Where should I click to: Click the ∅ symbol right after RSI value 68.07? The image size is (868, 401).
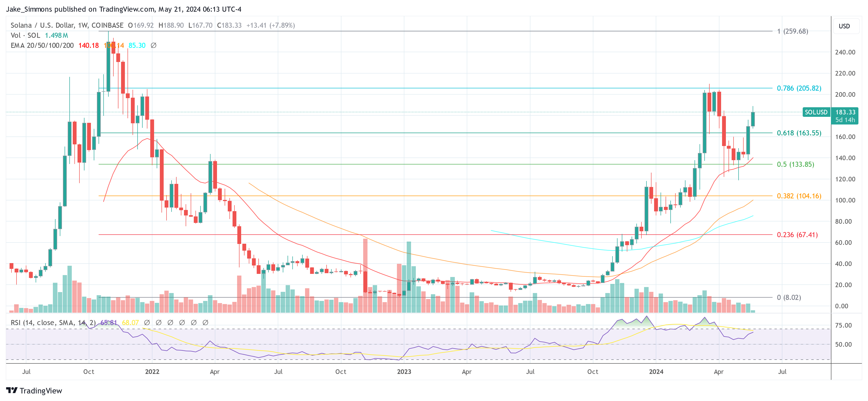(x=147, y=322)
